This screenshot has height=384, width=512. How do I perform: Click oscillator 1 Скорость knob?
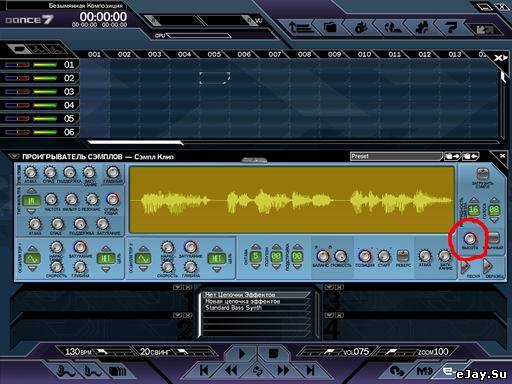click(56, 267)
